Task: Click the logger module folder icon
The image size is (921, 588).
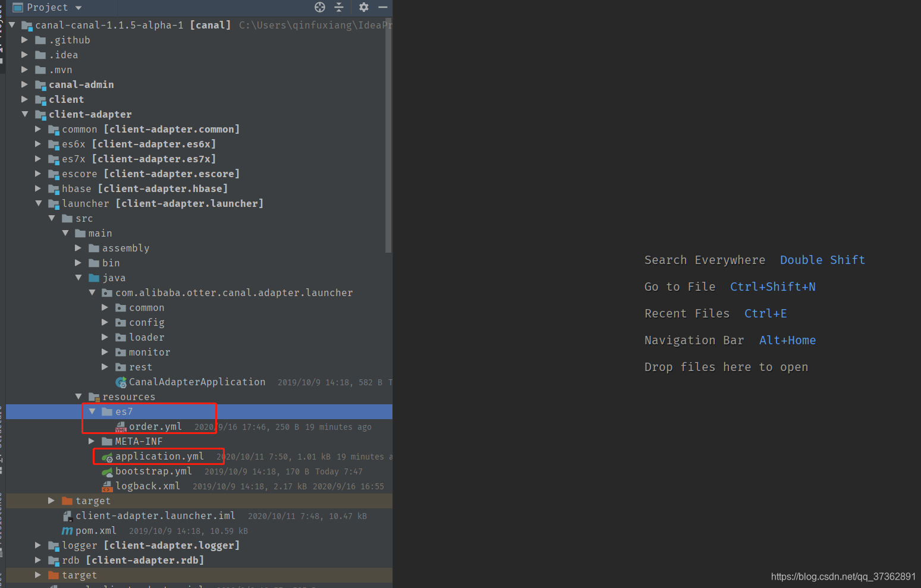Action: pos(54,546)
